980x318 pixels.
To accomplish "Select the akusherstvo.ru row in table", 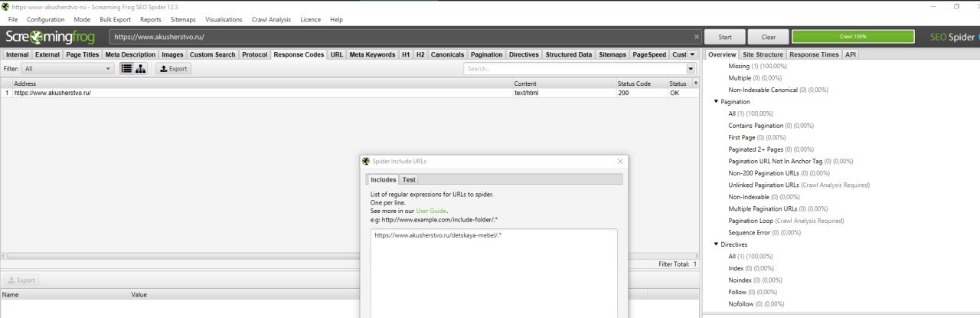I will [350, 93].
